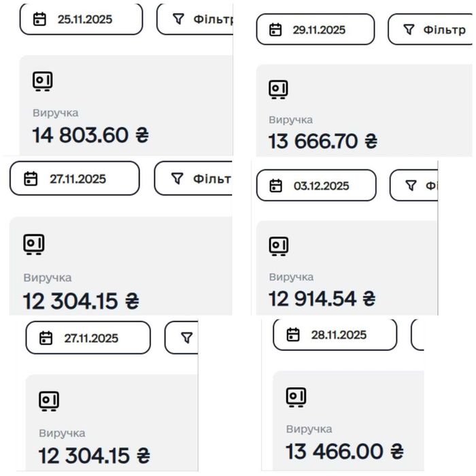Open the 03.12.2025 date selector
The width and height of the screenshot is (476, 476).
pyautogui.click(x=316, y=186)
